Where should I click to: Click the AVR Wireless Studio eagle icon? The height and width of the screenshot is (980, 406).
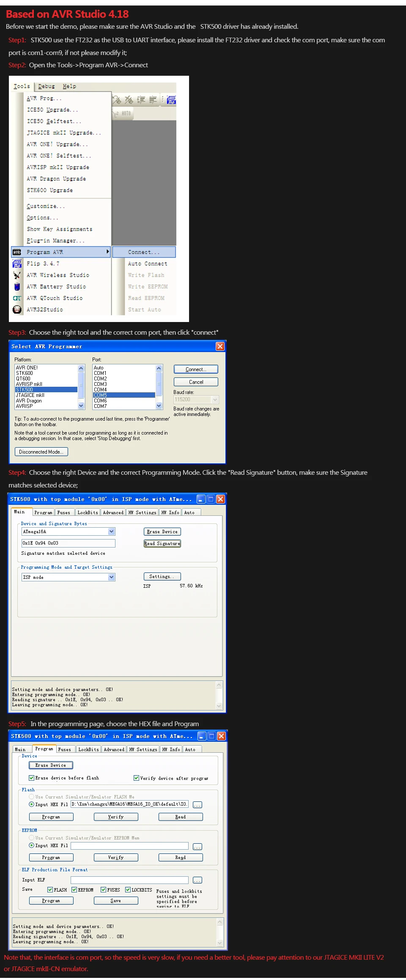tap(17, 275)
